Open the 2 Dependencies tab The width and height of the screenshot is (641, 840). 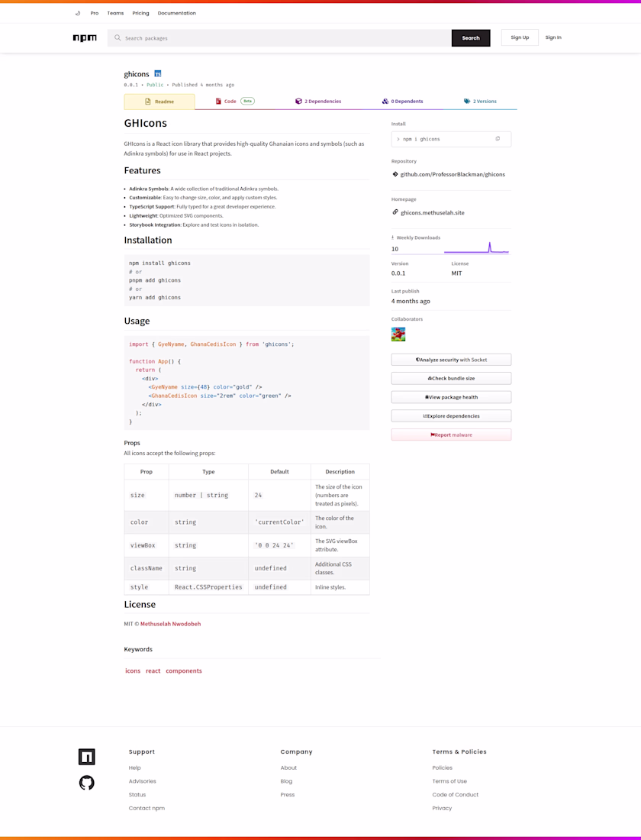[x=318, y=102]
